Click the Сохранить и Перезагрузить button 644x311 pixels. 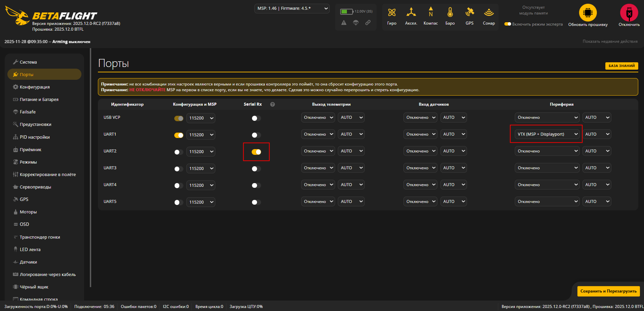608,291
